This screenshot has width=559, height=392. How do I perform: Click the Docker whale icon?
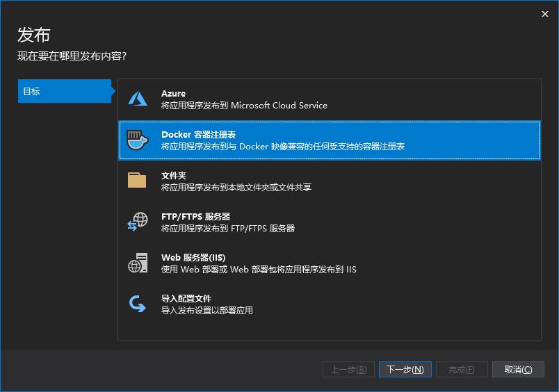[137, 140]
